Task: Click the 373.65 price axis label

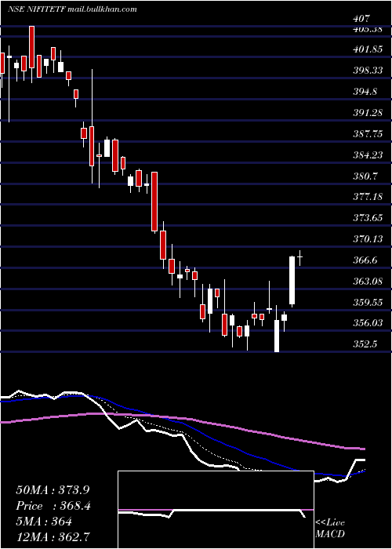Action: click(368, 218)
